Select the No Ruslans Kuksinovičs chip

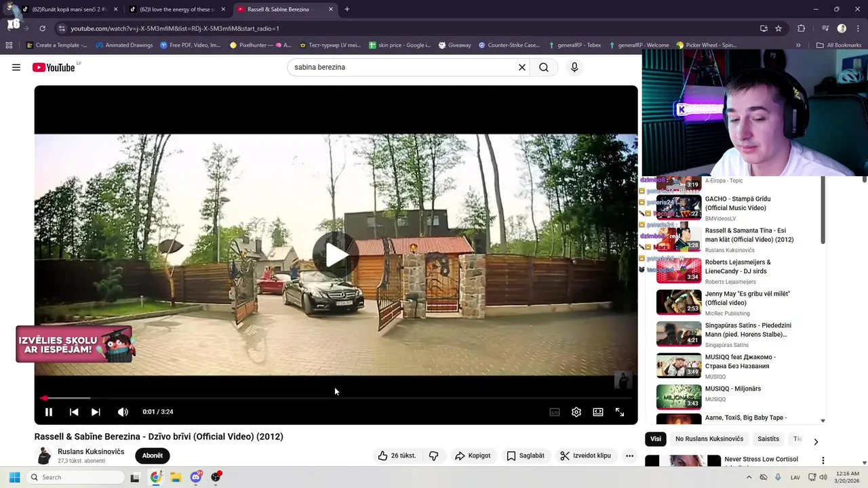click(709, 439)
